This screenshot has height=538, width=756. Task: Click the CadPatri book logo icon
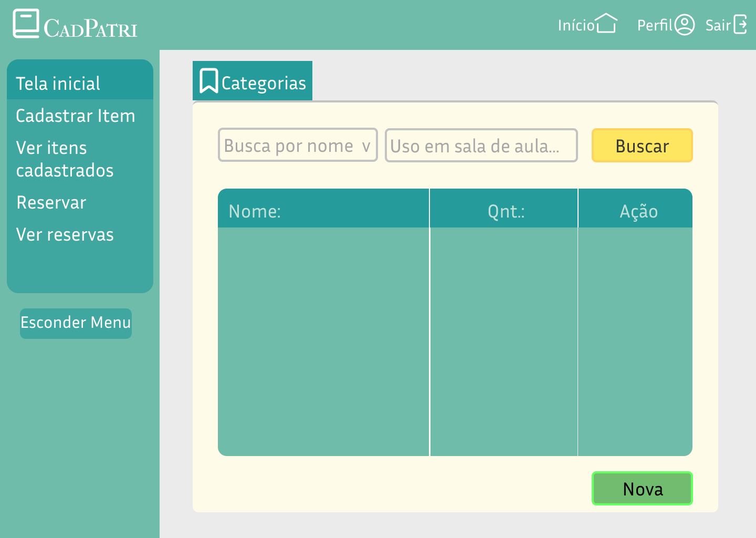26,24
